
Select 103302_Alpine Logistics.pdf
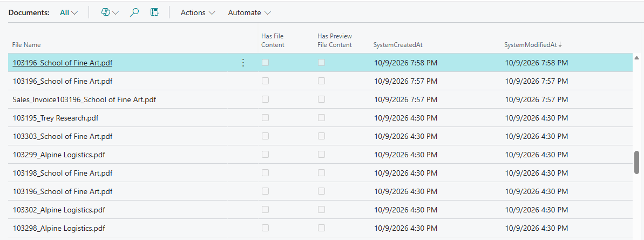(x=59, y=210)
